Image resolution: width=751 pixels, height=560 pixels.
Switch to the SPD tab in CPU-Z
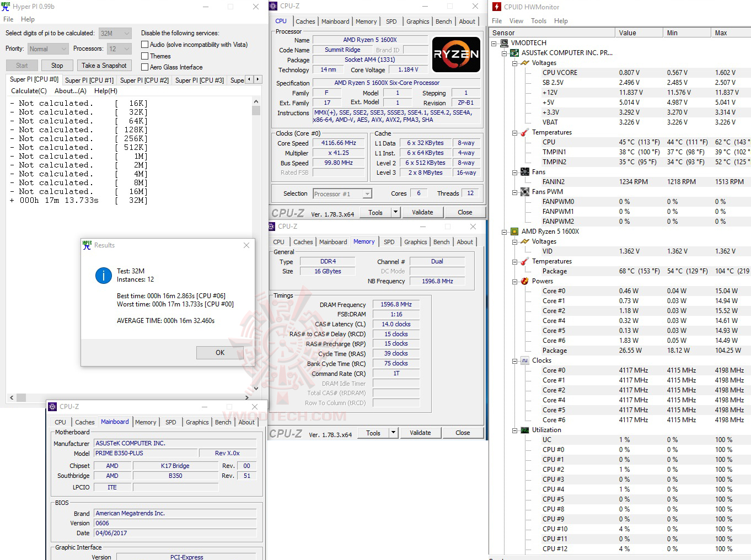391,21
